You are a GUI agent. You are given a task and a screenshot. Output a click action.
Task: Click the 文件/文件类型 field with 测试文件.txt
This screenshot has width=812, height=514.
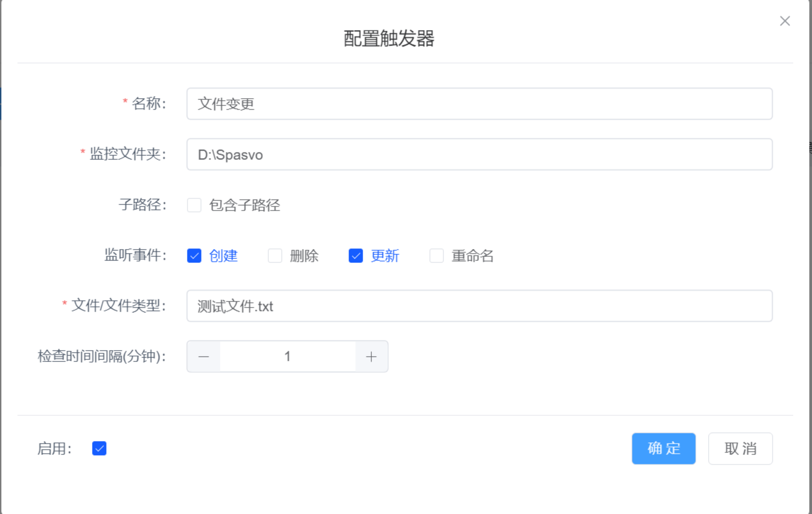click(x=479, y=306)
